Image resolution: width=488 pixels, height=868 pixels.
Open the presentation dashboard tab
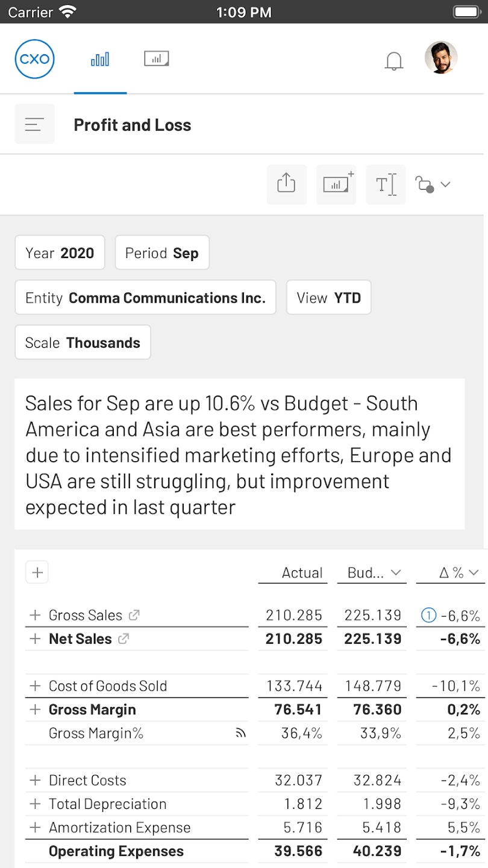[x=157, y=58]
